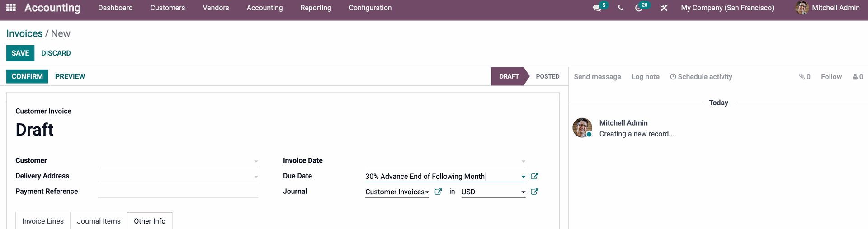Screen dimensions: 868x229
Task: Open the conversations chat icon
Action: pos(597,8)
